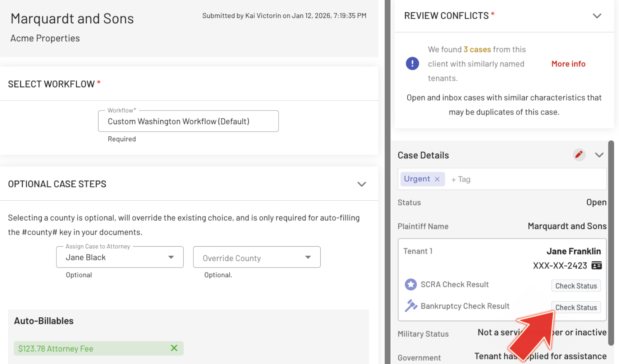Remove the Urgent tag
619x364 pixels.
437,179
